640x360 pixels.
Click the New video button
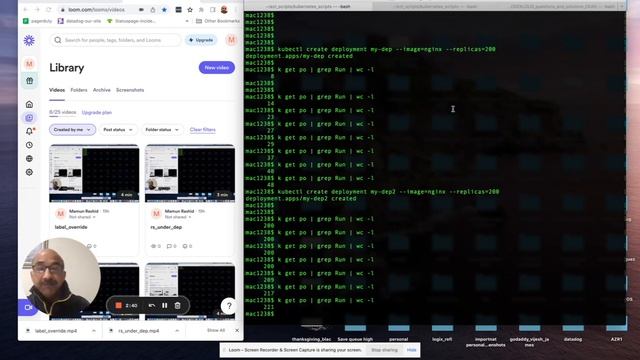pos(217,67)
